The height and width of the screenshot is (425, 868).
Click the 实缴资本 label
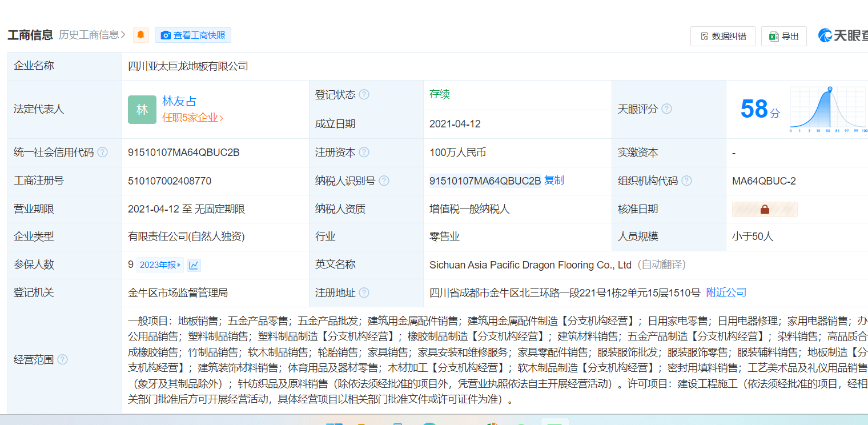(638, 153)
